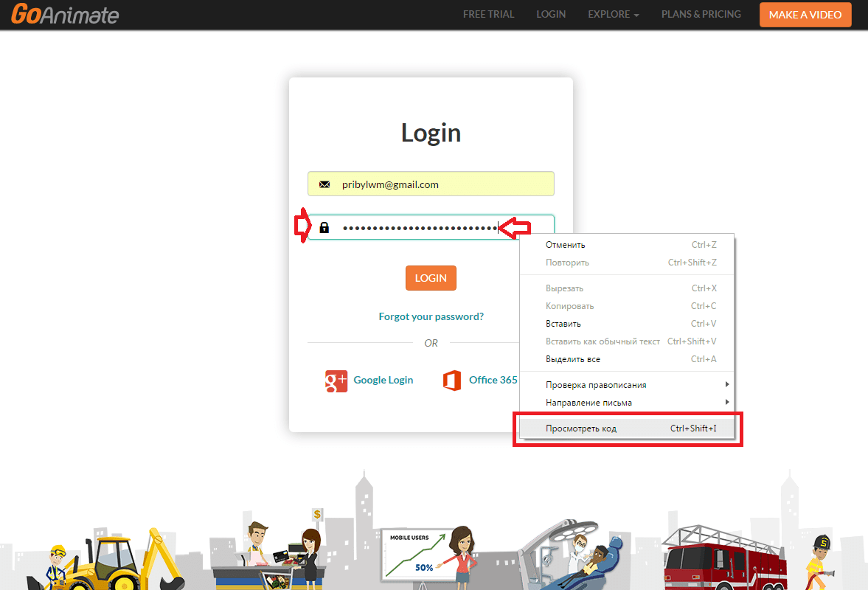Select Просмотреть код menu item
The width and height of the screenshot is (868, 590).
tap(627, 428)
